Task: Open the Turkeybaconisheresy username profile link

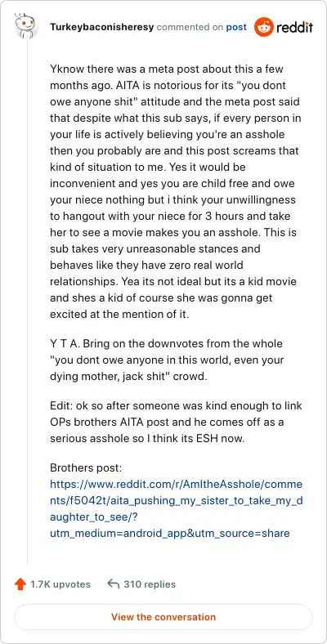Action: 102,28
